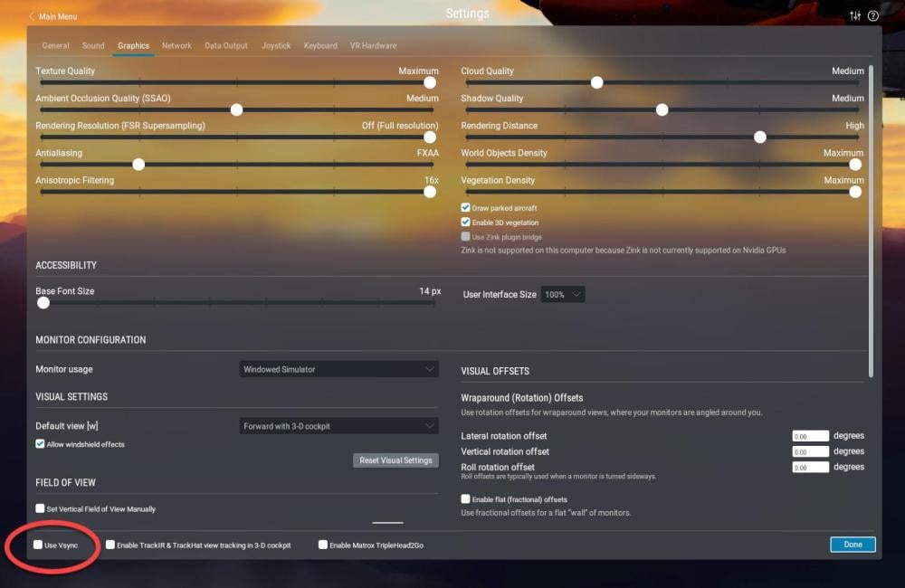This screenshot has width=905, height=588.
Task: Enable the Use Vsync checkbox
Action: point(38,545)
